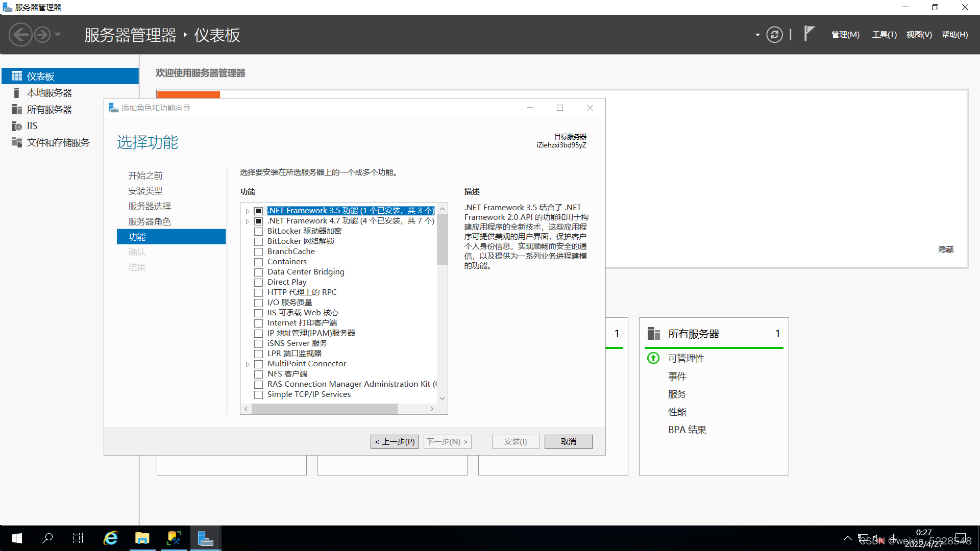Check BitLocker 网络解锁 checkbox

[x=259, y=242]
